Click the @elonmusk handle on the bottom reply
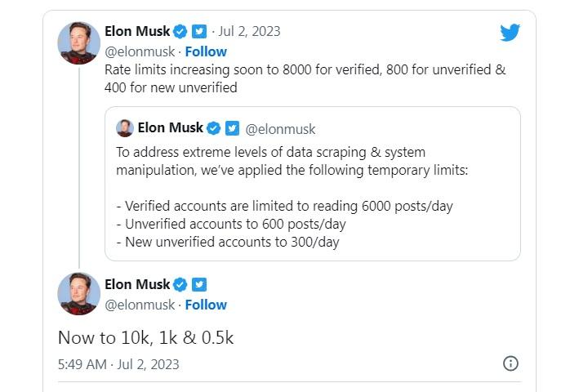Screen dimensions: 579x392 (140, 305)
